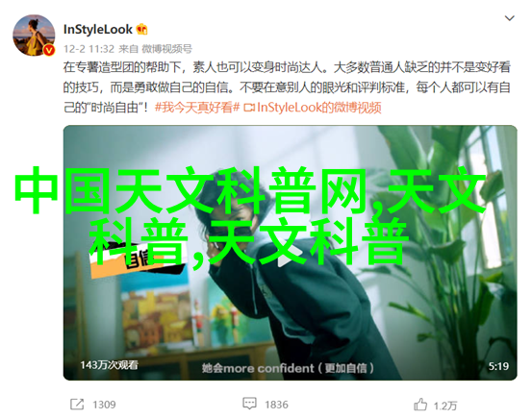Click the InStyleLook username
Viewport: 532px width, 419px height.
[x=98, y=30]
